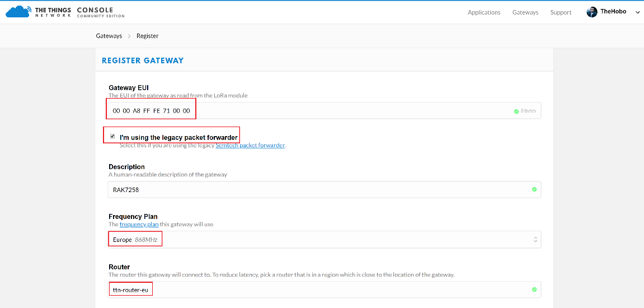This screenshot has width=644, height=308.
Task: Toggle legacy packet forwarder checkbox
Action: (112, 137)
